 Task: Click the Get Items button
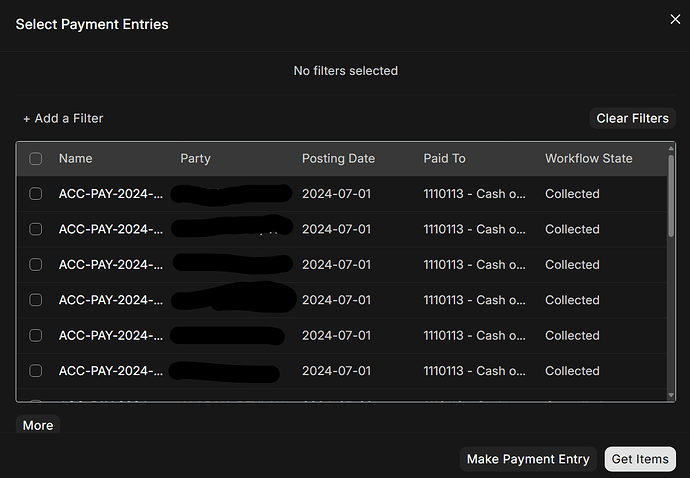point(640,459)
